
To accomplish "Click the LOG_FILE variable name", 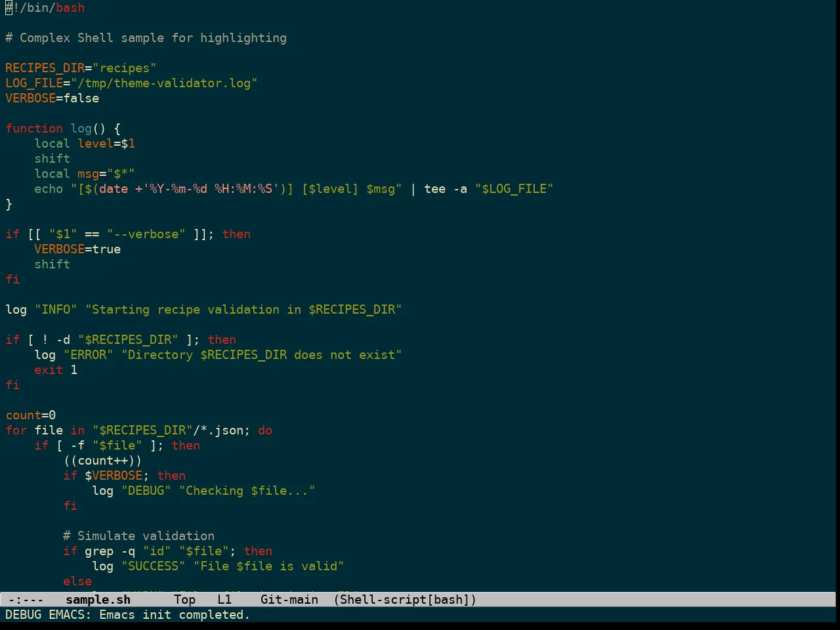I will (34, 83).
